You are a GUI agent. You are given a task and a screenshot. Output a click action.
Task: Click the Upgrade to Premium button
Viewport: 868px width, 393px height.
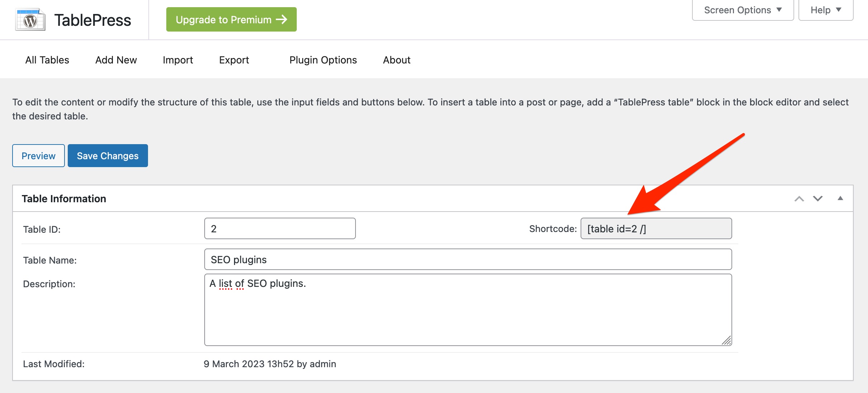point(232,19)
